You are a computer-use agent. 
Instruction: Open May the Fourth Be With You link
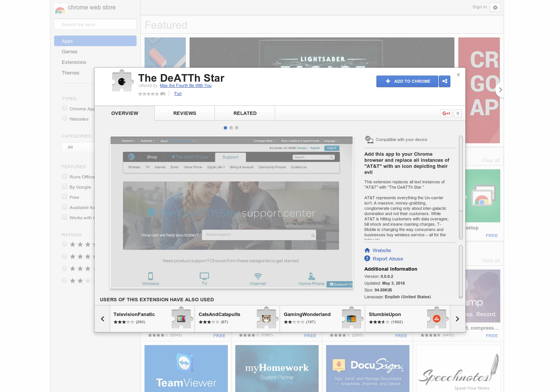pos(186,86)
